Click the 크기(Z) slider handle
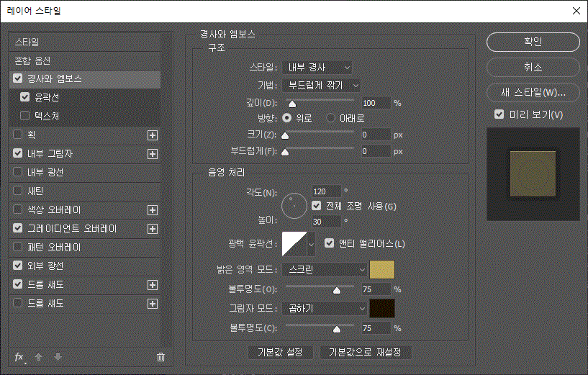This screenshot has height=375, width=588. click(285, 136)
